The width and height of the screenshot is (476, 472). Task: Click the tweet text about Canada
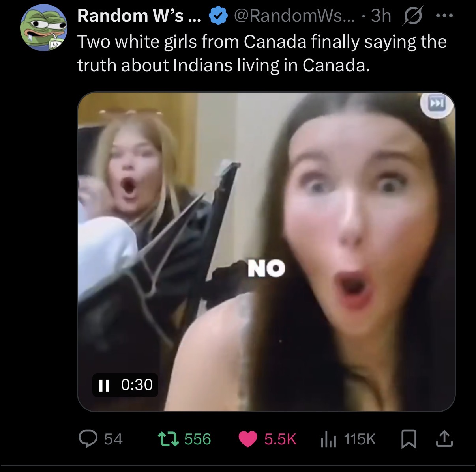[262, 53]
